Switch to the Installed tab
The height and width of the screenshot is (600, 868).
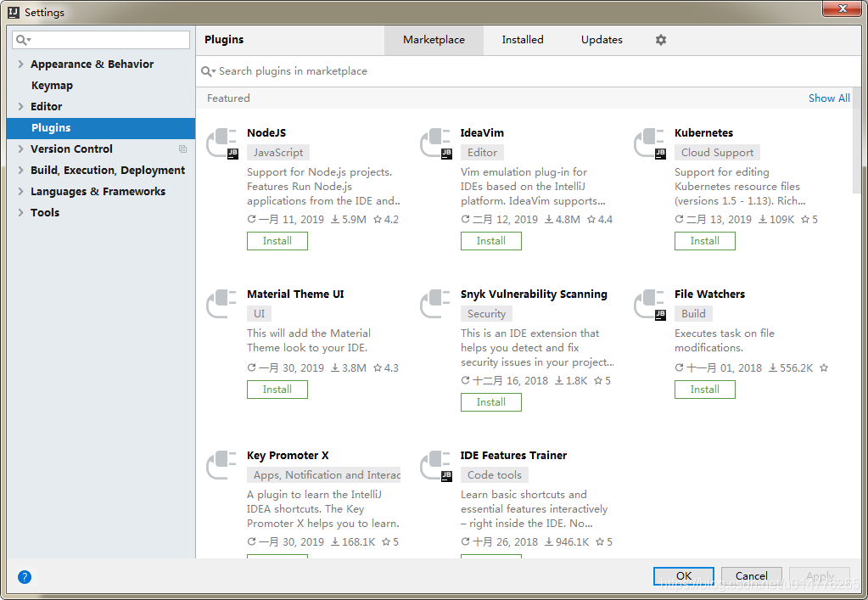click(x=523, y=40)
